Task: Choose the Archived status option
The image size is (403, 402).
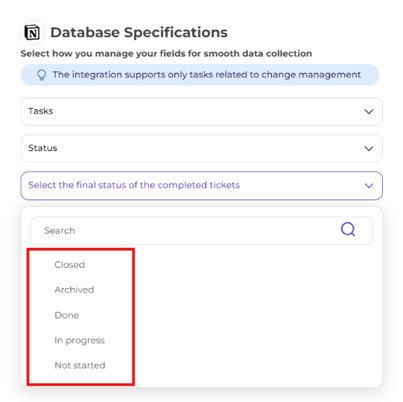Action: 74,290
